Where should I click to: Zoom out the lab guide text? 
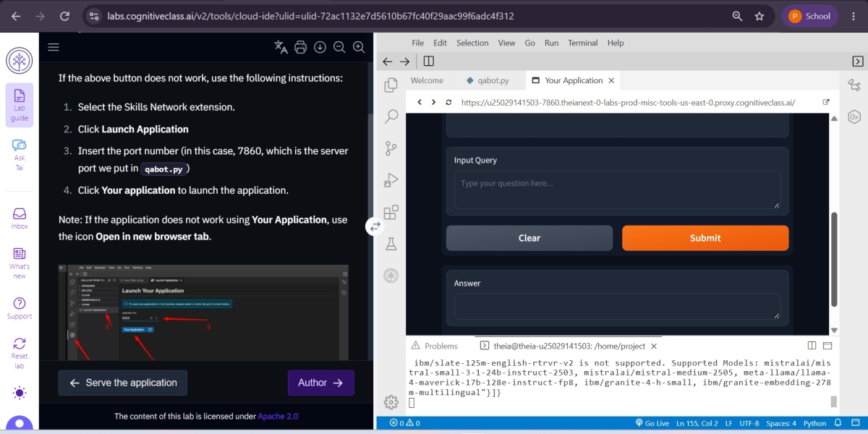tap(339, 48)
